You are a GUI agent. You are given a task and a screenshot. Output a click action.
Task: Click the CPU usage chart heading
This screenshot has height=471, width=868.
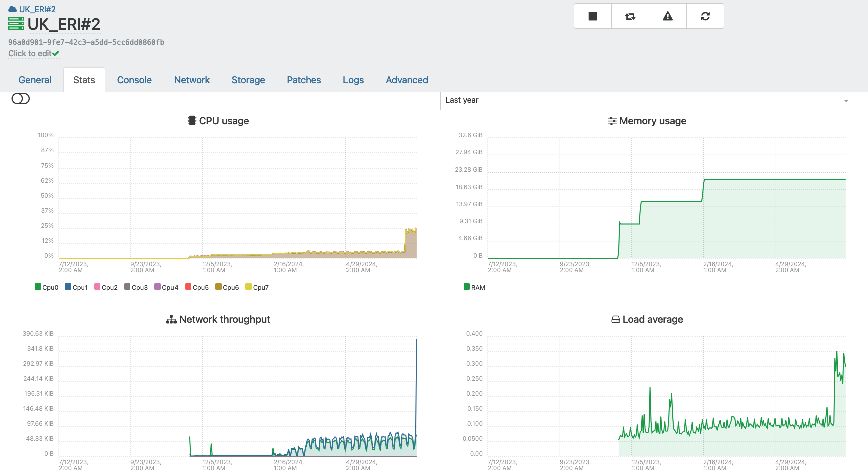pyautogui.click(x=224, y=121)
